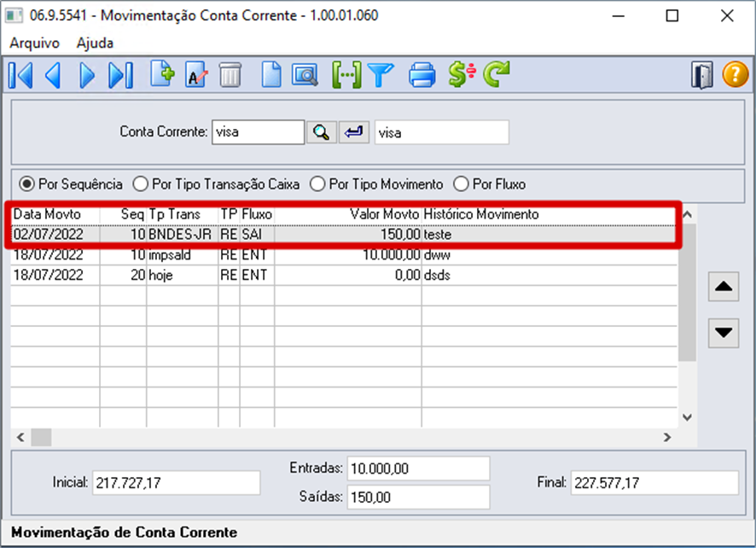This screenshot has height=548, width=756.
Task: Click the Conta Corrente code field
Action: pos(258,132)
